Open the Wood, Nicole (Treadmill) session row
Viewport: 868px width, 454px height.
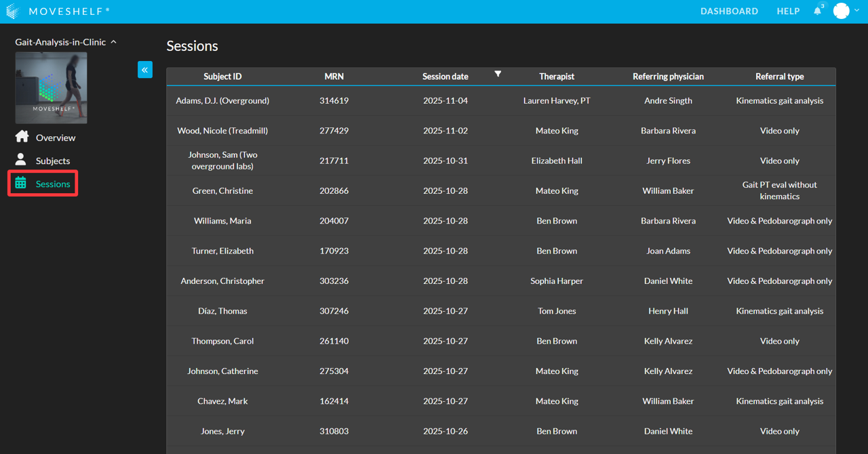tap(222, 131)
